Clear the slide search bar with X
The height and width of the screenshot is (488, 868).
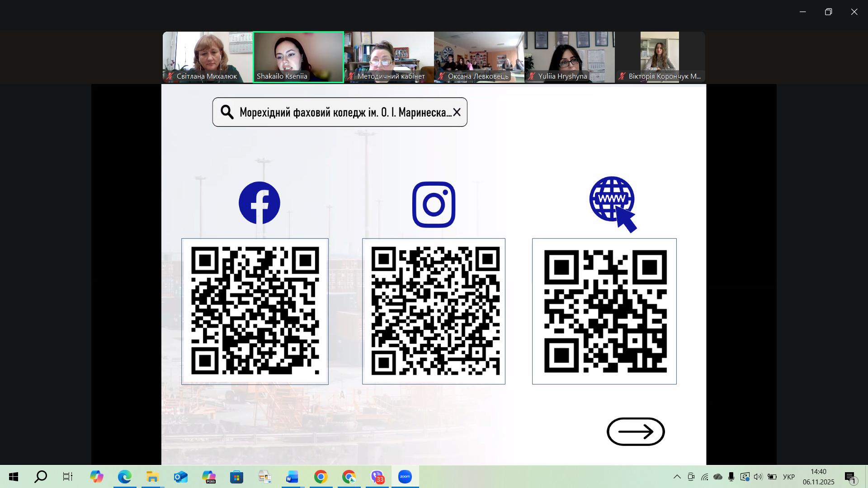pyautogui.click(x=457, y=112)
